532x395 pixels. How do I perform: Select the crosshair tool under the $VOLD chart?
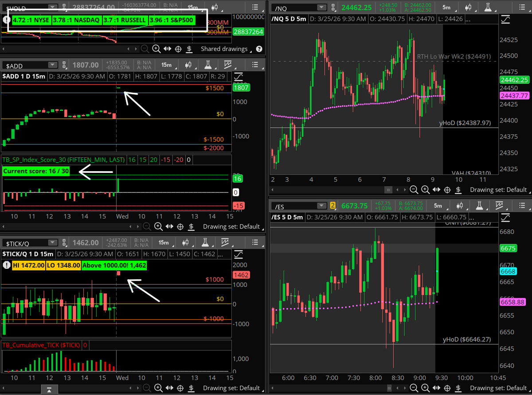click(178, 49)
